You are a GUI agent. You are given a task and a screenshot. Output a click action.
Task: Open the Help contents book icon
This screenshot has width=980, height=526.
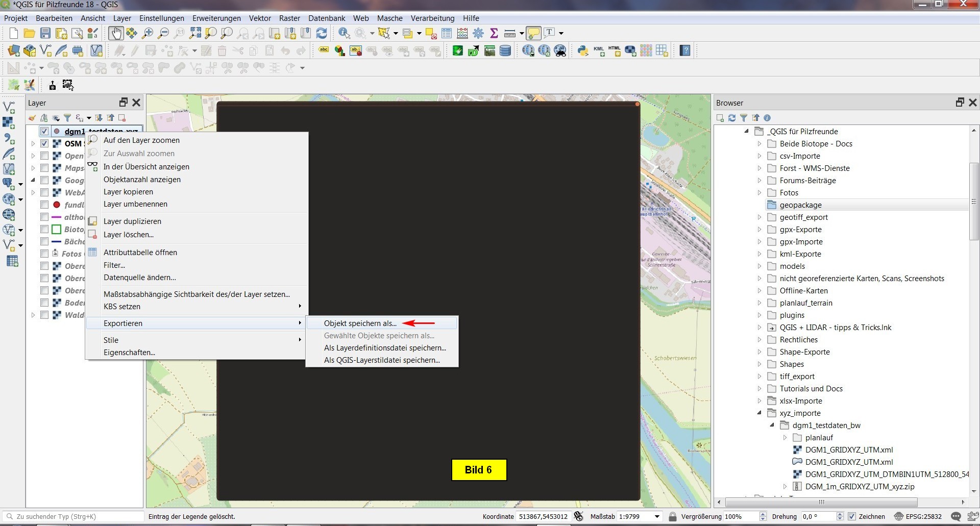point(685,51)
